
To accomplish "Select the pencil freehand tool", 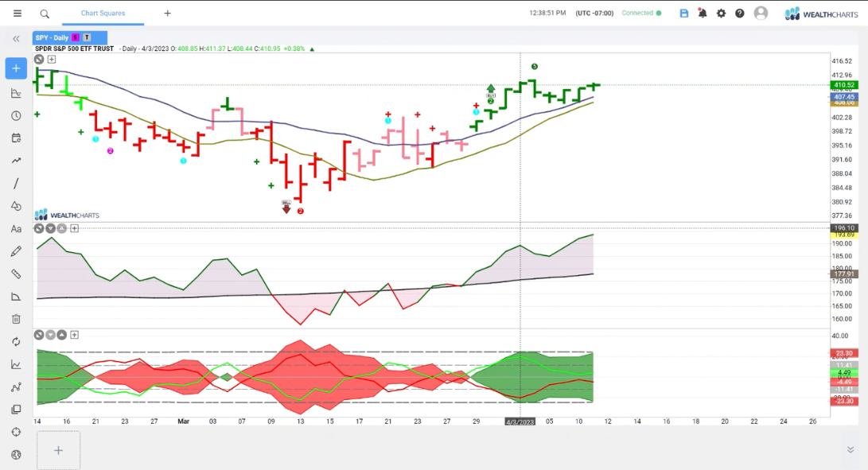I will [x=16, y=251].
